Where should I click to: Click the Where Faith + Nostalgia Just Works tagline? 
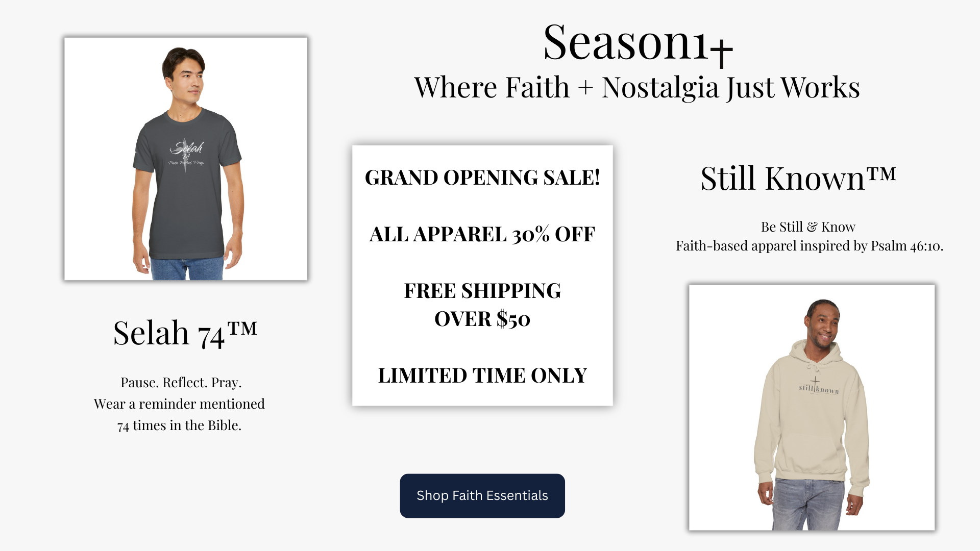point(636,88)
